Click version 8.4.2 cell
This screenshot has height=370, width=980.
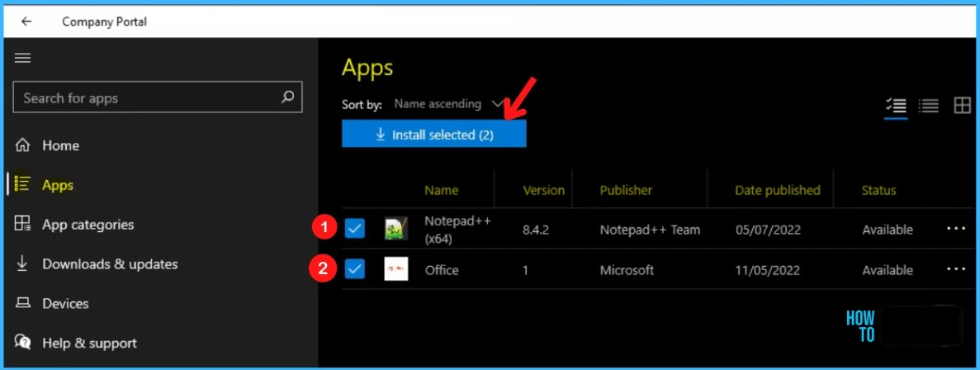pyautogui.click(x=536, y=230)
